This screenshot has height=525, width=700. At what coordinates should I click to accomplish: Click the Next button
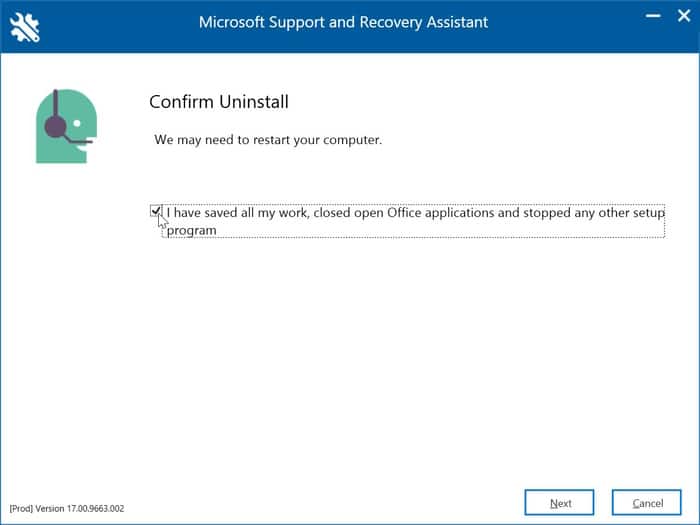pyautogui.click(x=559, y=503)
